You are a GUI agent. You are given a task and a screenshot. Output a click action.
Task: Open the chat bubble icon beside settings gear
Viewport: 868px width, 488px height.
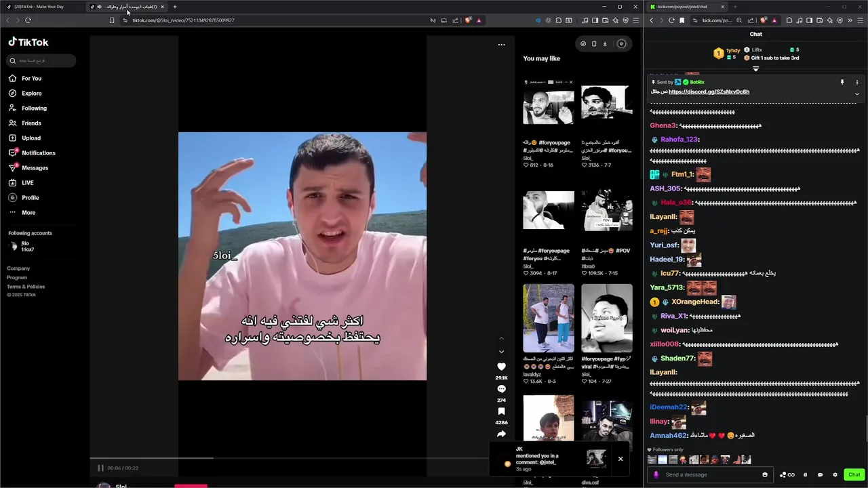click(821, 474)
